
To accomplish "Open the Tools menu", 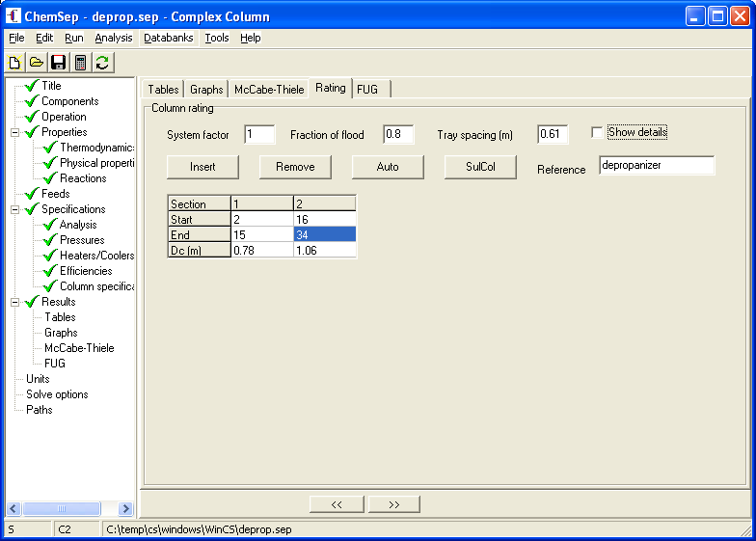I will tap(216, 38).
